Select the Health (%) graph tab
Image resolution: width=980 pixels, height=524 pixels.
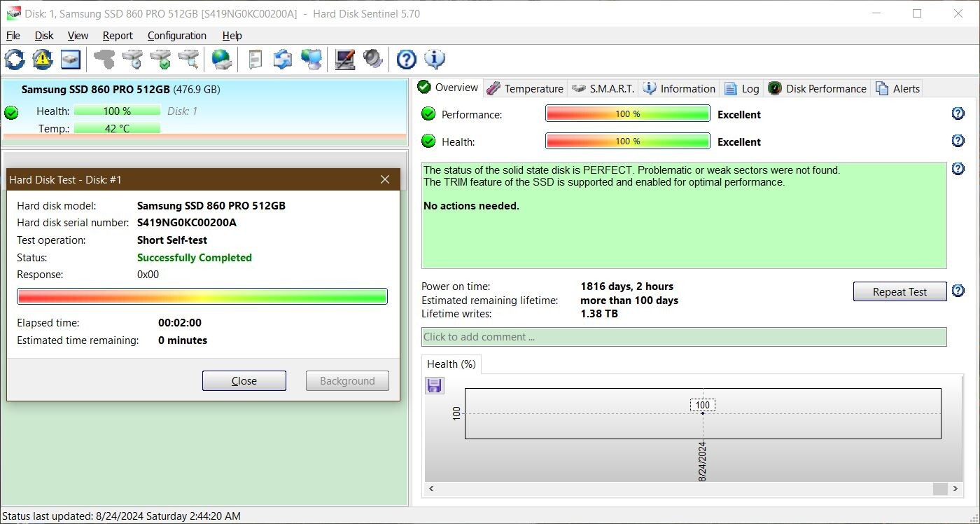click(451, 364)
